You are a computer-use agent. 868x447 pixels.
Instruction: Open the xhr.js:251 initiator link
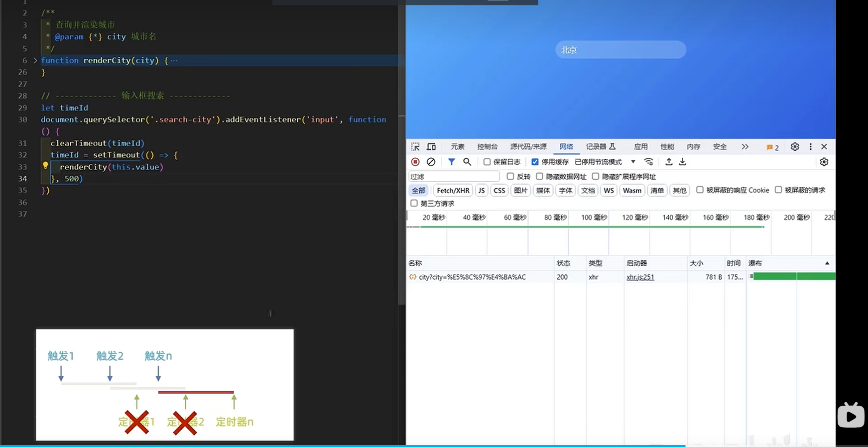(640, 277)
